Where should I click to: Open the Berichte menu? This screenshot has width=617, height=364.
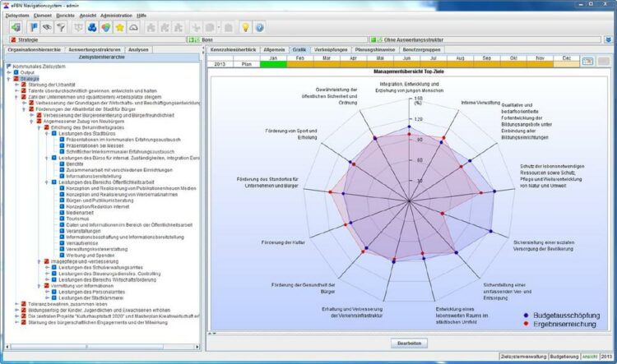(x=67, y=15)
